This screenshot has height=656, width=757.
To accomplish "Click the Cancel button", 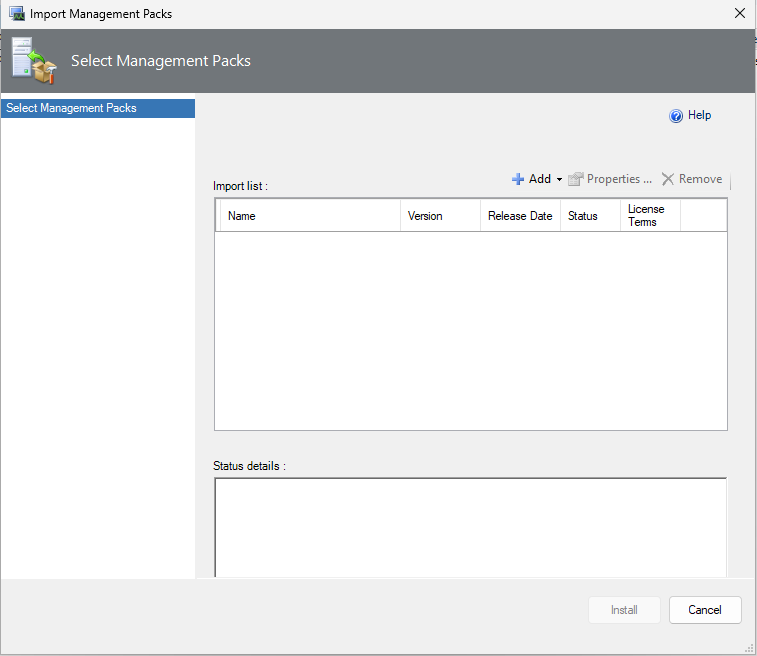I will point(705,610).
